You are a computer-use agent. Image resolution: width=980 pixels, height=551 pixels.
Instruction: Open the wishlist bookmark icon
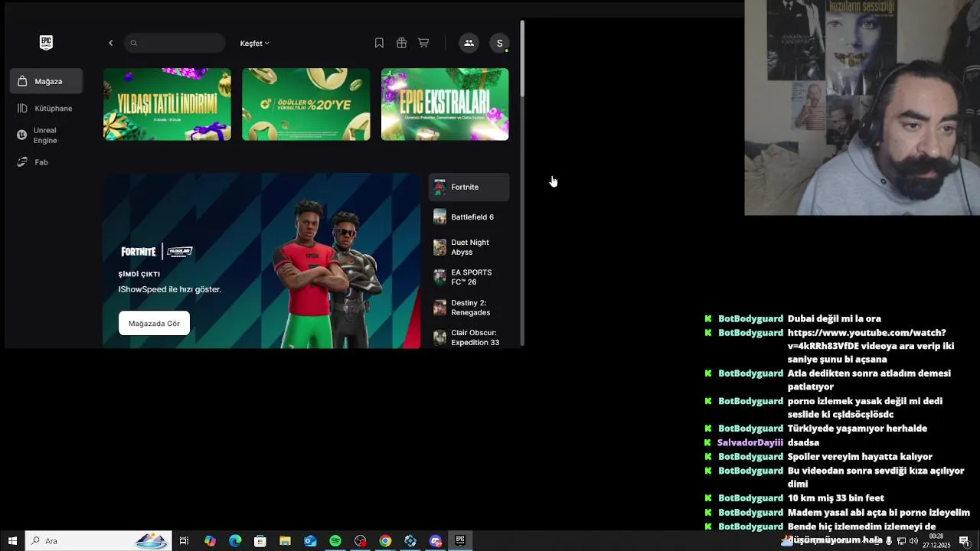click(x=379, y=44)
